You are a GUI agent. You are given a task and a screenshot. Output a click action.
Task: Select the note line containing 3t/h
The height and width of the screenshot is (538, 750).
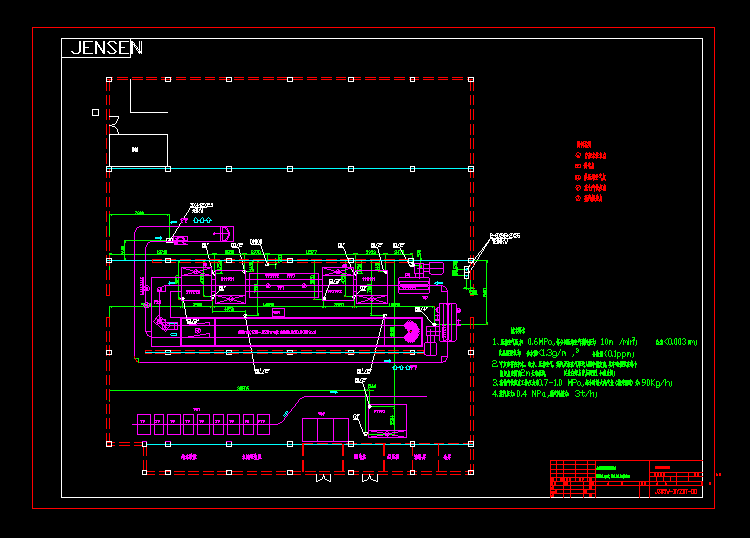click(x=544, y=394)
